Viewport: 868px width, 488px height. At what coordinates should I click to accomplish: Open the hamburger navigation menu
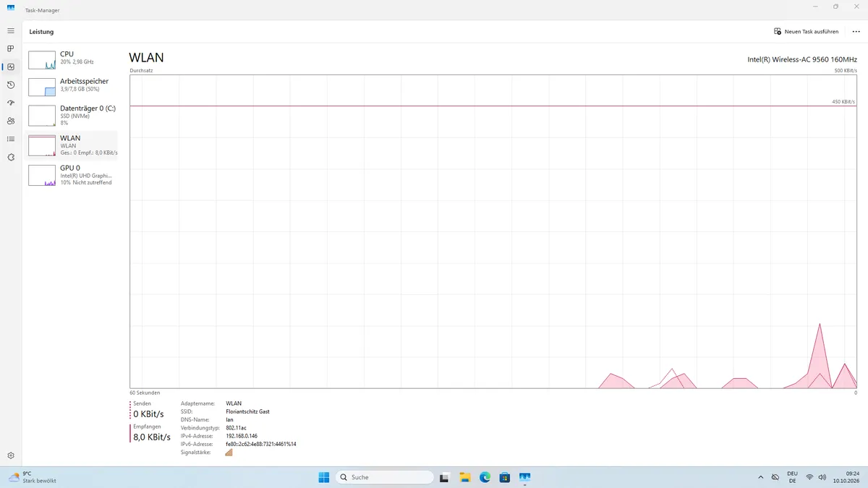click(11, 31)
